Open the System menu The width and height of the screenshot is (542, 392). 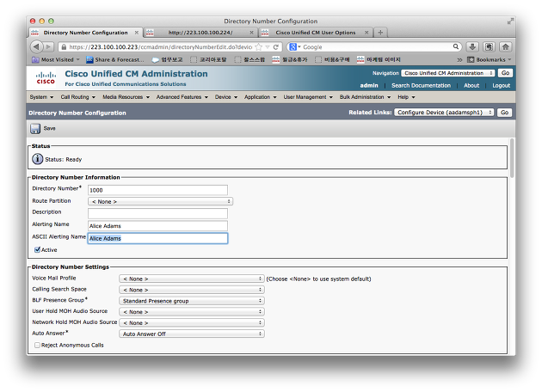[x=41, y=97]
